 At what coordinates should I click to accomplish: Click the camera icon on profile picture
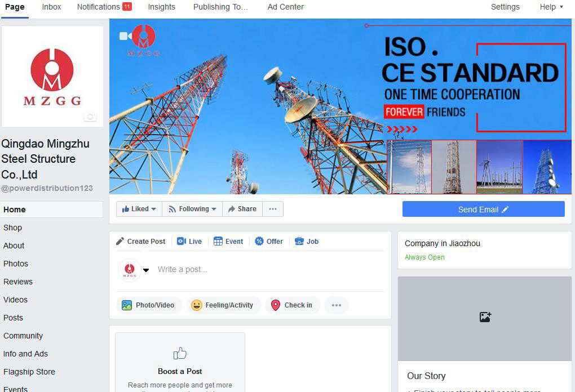point(90,117)
